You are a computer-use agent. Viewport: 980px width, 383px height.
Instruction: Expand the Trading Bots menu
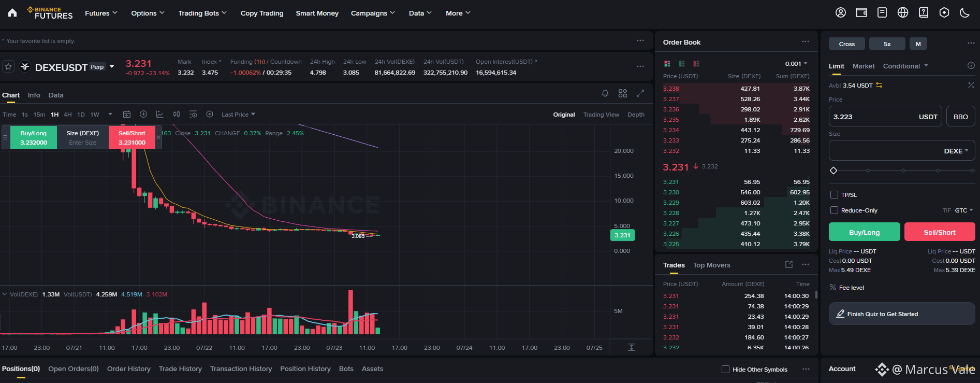(x=202, y=13)
